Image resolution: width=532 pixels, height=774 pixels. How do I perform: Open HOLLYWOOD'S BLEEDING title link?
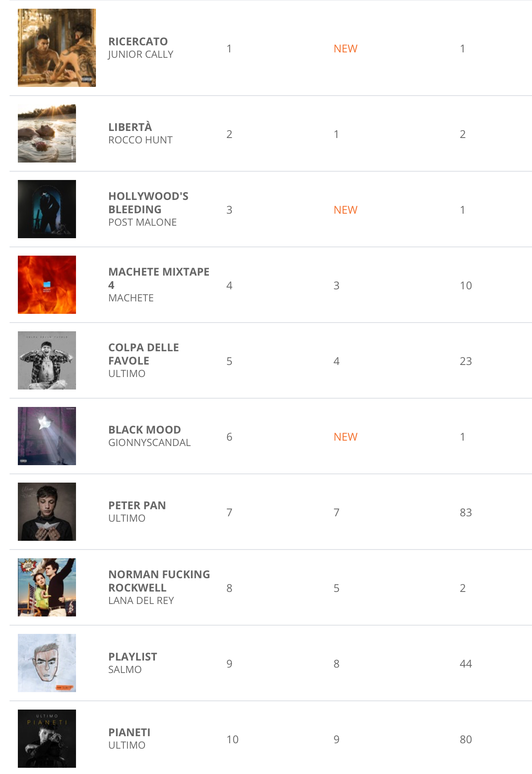click(148, 202)
